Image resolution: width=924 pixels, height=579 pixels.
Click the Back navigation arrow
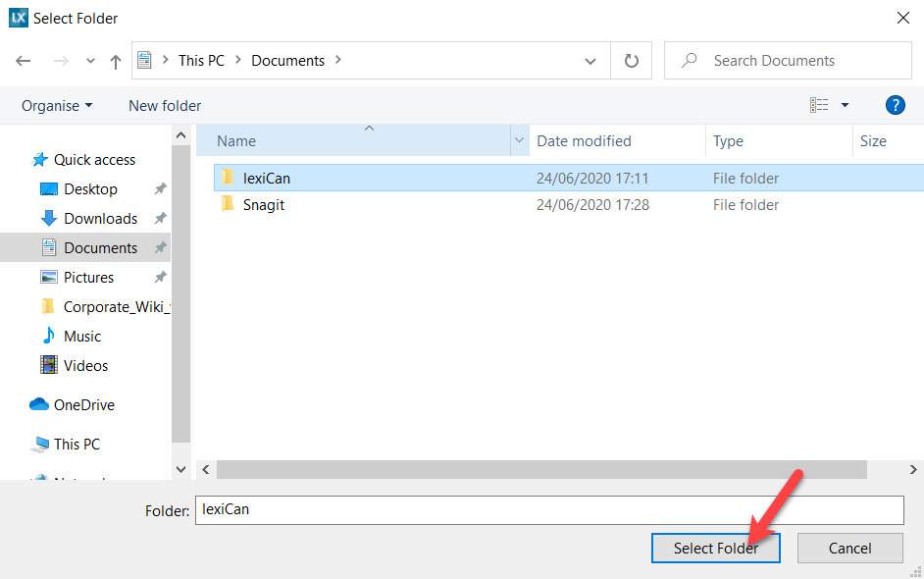click(24, 61)
